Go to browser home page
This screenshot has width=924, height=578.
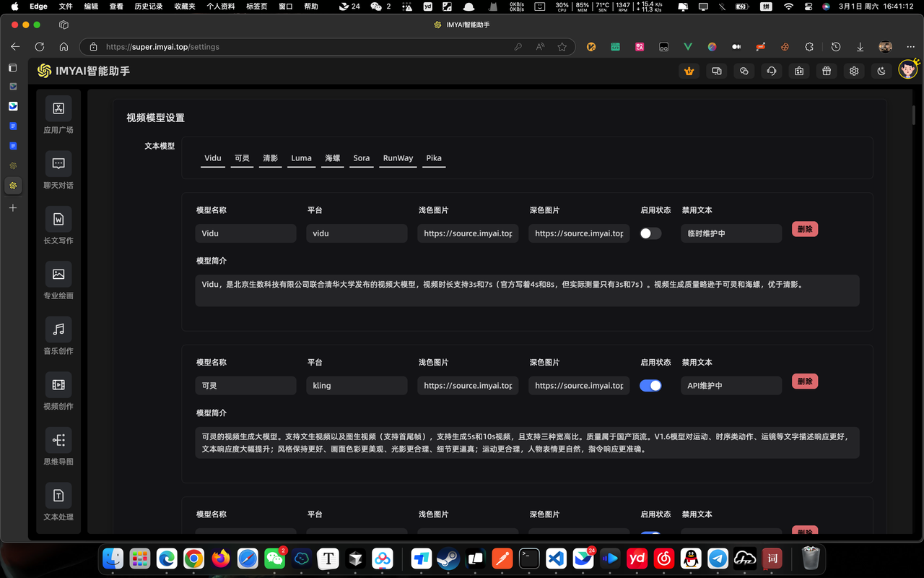coord(64,47)
